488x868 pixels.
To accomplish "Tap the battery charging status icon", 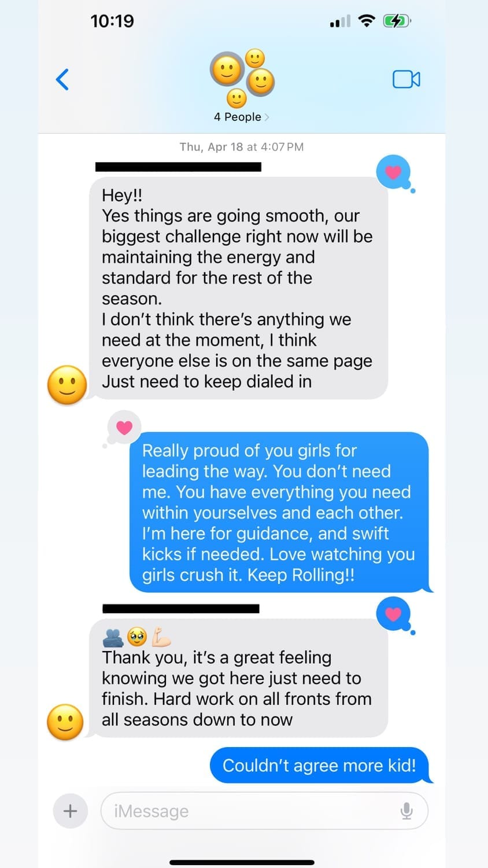I will 397,21.
